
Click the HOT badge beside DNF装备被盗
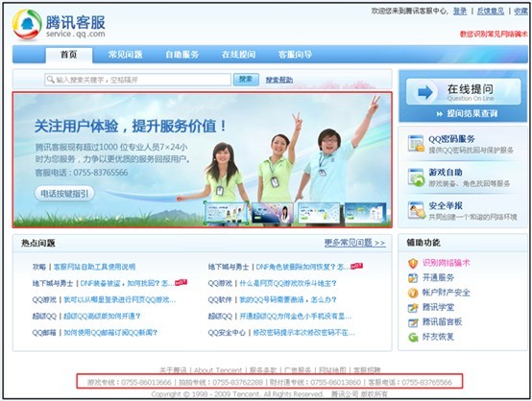[x=181, y=282]
